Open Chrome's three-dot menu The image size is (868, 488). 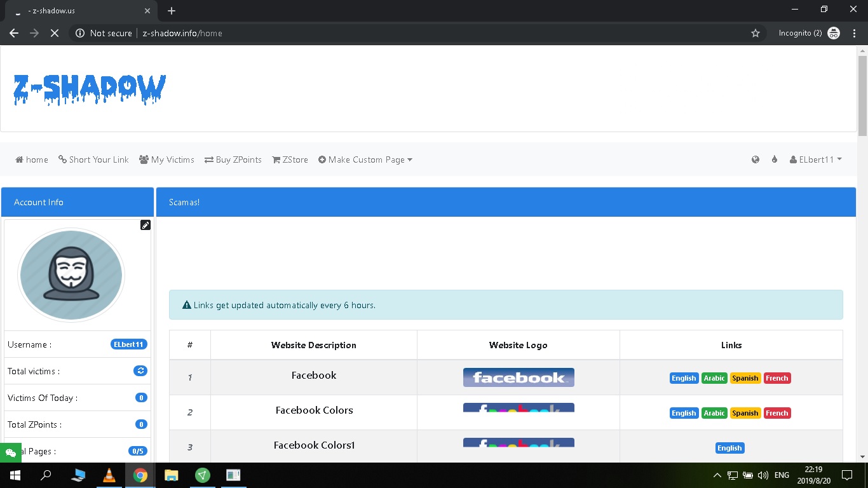(x=854, y=32)
